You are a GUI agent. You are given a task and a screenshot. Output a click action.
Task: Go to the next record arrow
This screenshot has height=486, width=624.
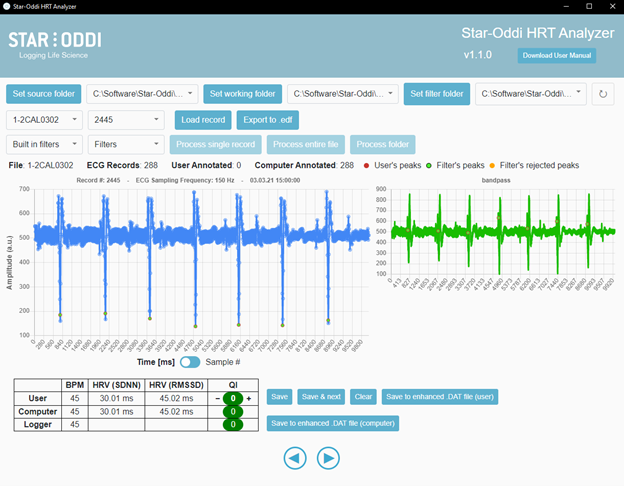[328, 458]
